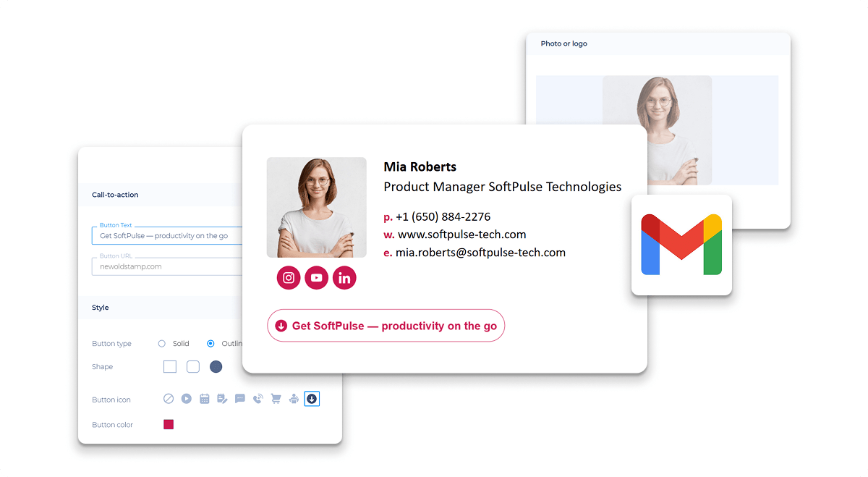Choose the download arrow button icon
The width and height of the screenshot is (868, 477).
312,399
